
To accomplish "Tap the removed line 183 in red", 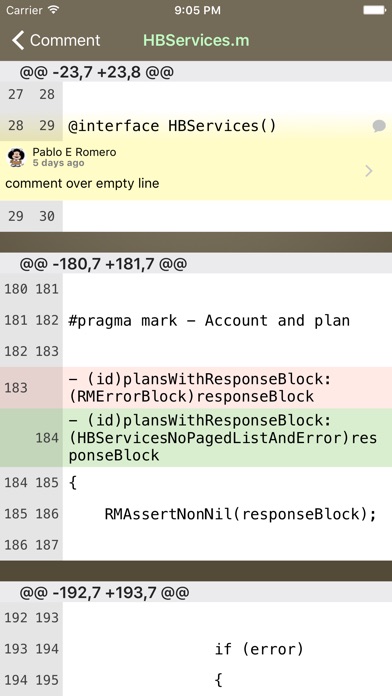I will [196, 388].
